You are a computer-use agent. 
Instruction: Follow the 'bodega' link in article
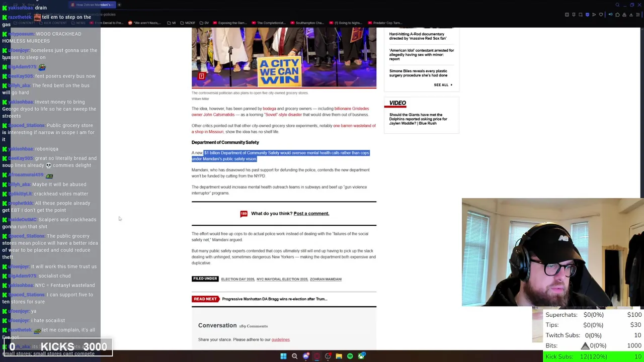(269, 109)
